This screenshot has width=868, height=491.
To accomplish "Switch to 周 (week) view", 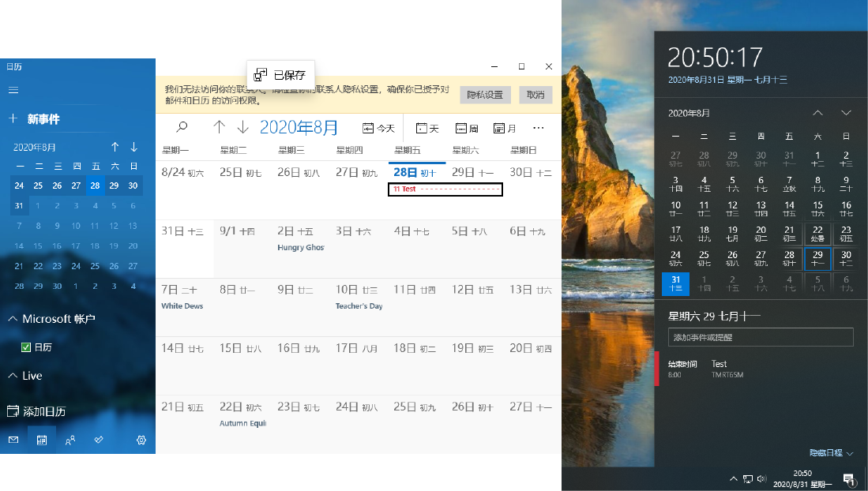I will [x=466, y=128].
